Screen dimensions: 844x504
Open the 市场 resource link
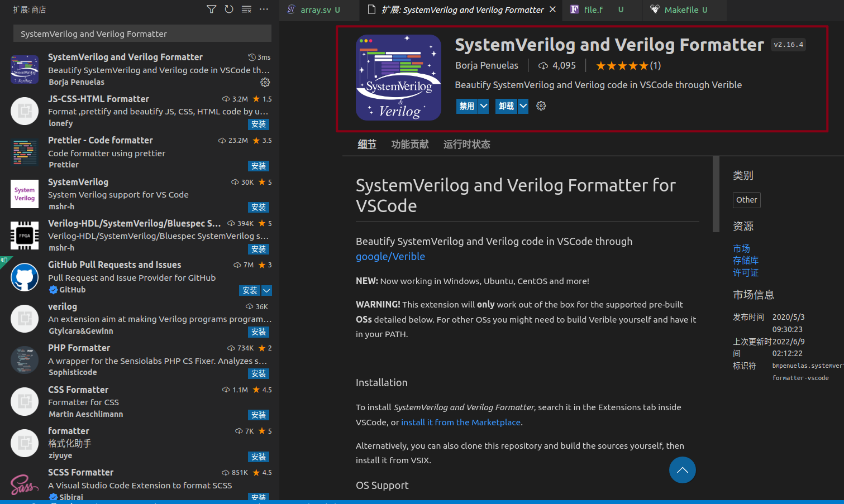pos(741,248)
